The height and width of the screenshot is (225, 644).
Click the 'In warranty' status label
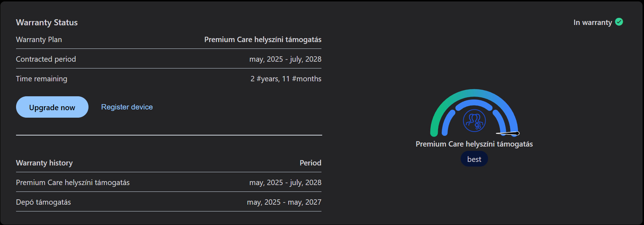592,22
